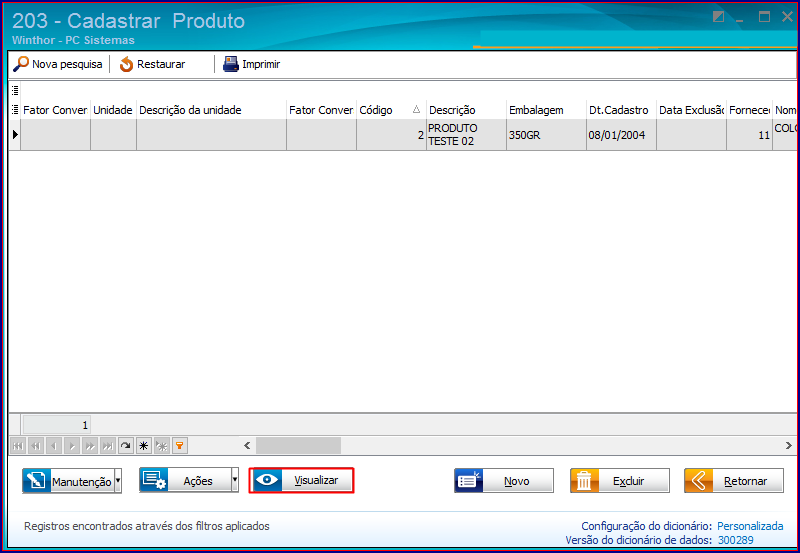Jump to the previous page of records

pos(36,446)
